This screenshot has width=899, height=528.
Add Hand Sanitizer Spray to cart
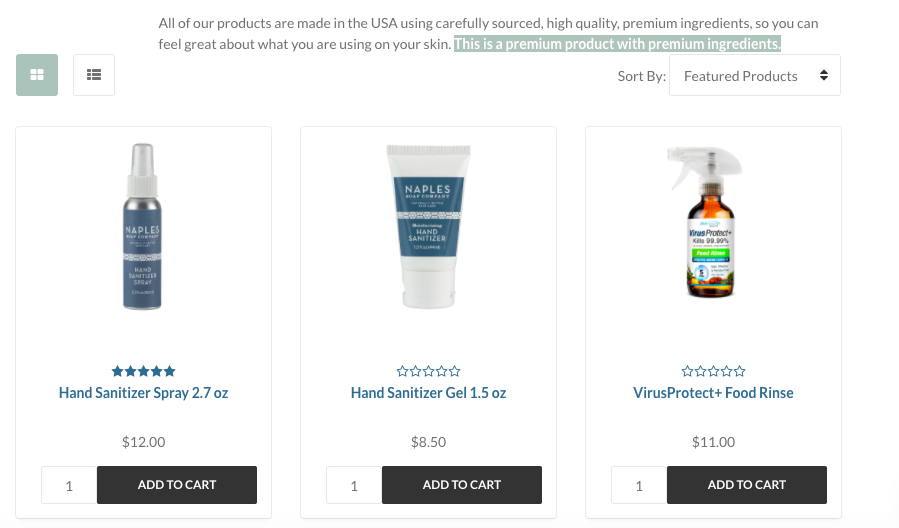pyautogui.click(x=177, y=485)
